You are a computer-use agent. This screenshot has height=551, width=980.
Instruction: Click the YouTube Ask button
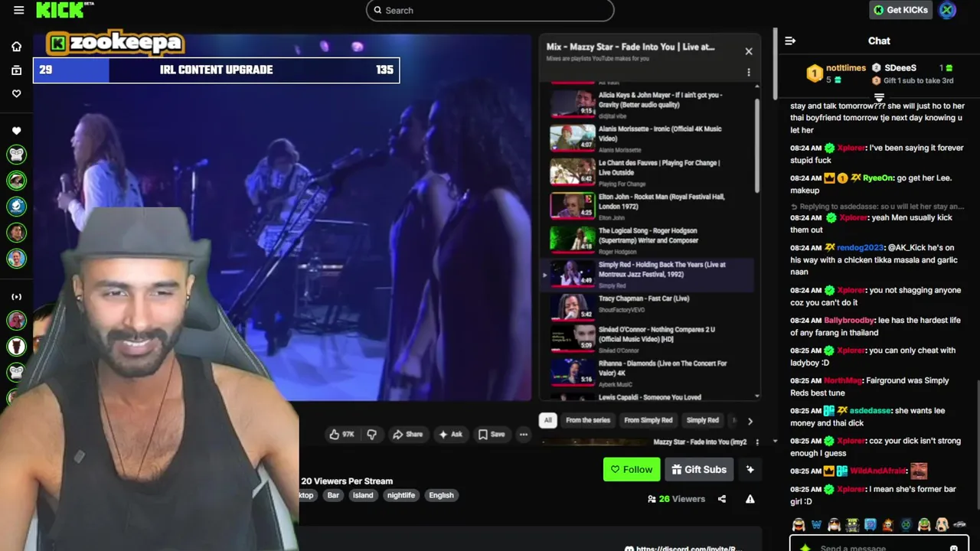coord(450,434)
